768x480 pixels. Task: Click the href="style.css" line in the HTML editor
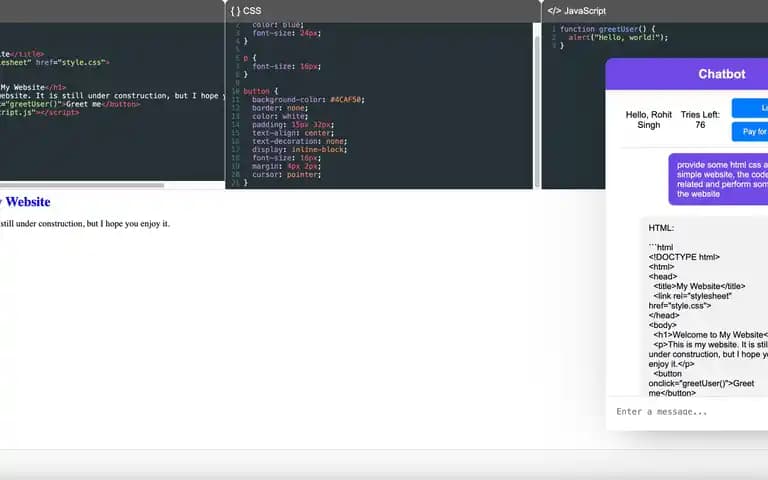(55, 63)
